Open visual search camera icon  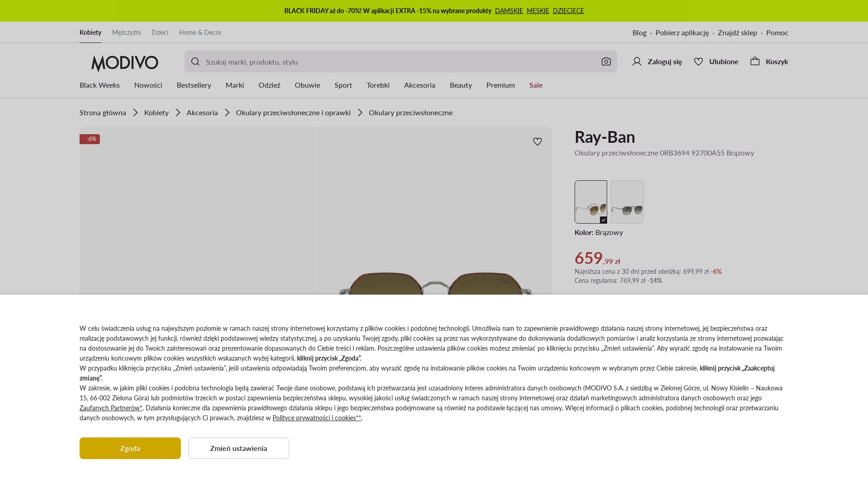(606, 62)
